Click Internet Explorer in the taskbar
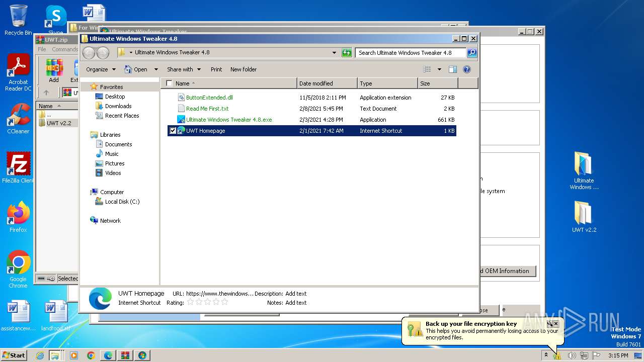Screen dimensions: 644x362 pos(40,355)
